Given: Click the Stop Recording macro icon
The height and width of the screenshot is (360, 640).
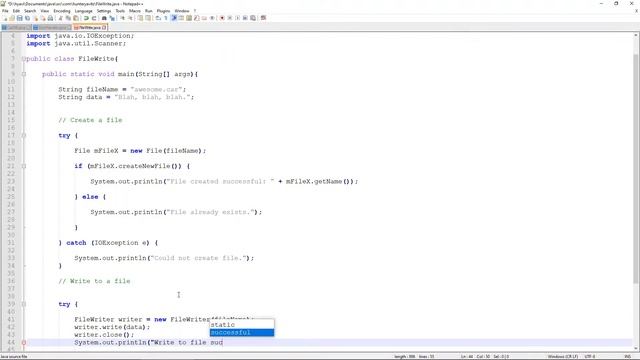Looking at the screenshot, I should pyautogui.click(x=230, y=18).
